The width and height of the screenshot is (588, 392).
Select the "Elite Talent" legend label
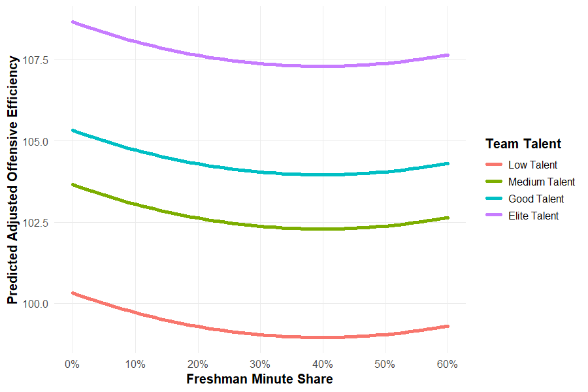[533, 216]
